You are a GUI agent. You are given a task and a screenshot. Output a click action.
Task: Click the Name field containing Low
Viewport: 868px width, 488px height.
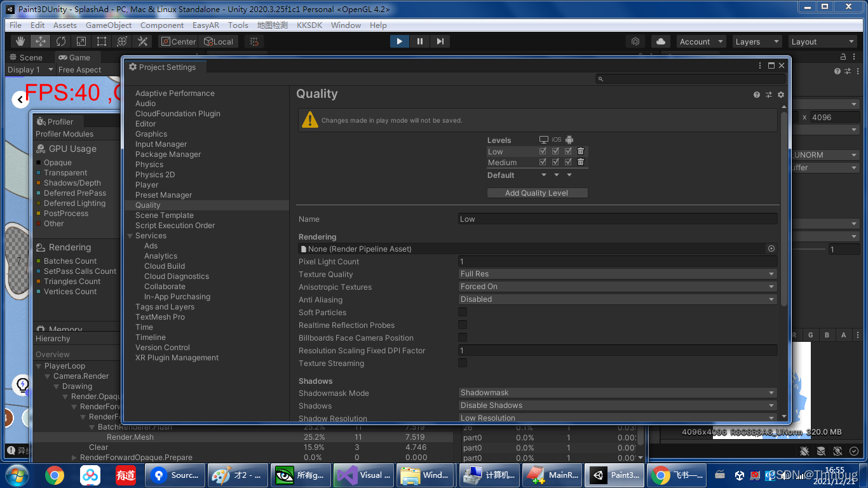618,219
